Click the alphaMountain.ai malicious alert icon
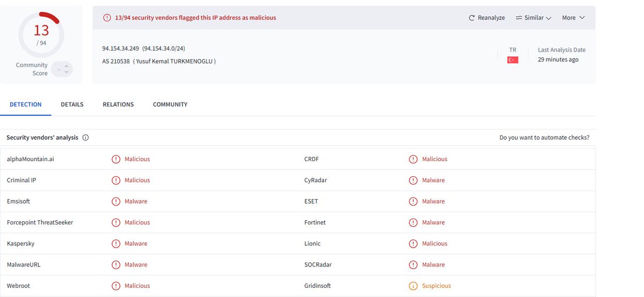Viewport: 644px width, 297px height. click(x=116, y=159)
